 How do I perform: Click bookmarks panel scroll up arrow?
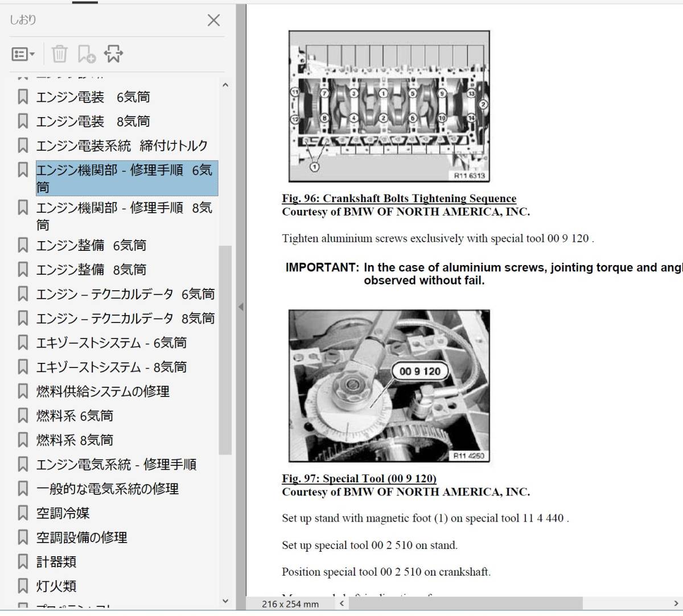[x=225, y=85]
